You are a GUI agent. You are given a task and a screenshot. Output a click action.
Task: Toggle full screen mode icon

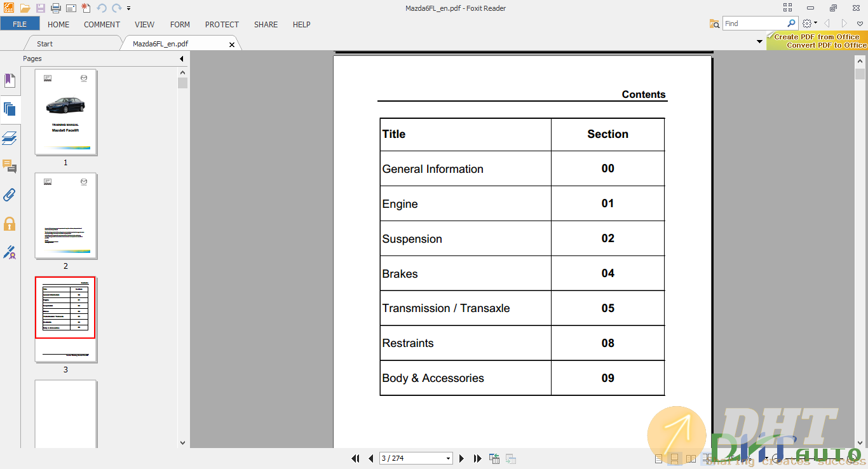point(788,8)
